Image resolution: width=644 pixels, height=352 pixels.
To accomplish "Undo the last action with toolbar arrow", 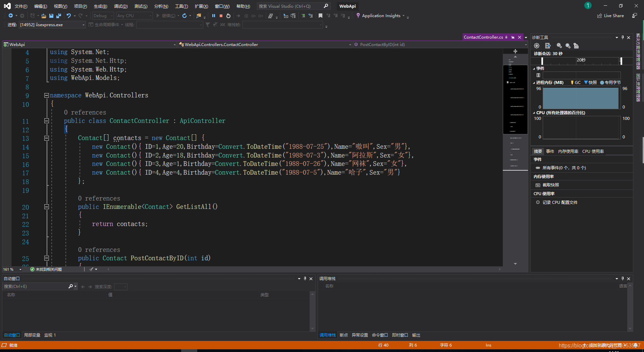I will pos(69,16).
